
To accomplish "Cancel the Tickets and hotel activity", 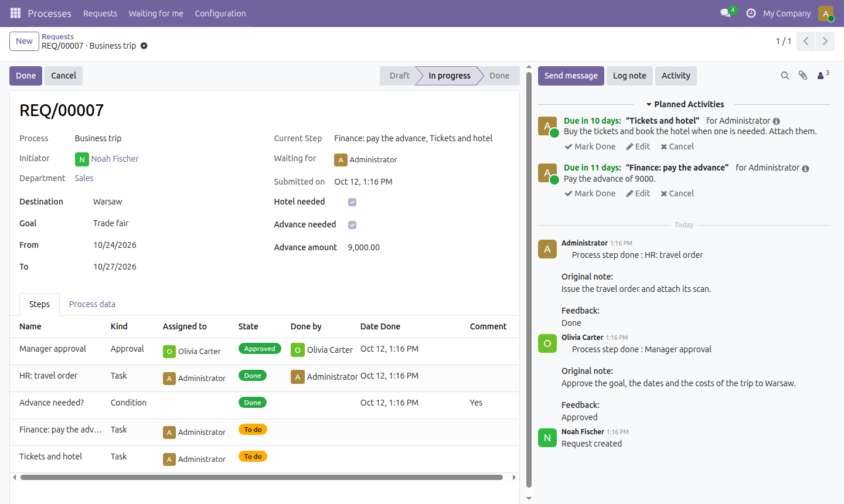I will 677,147.
